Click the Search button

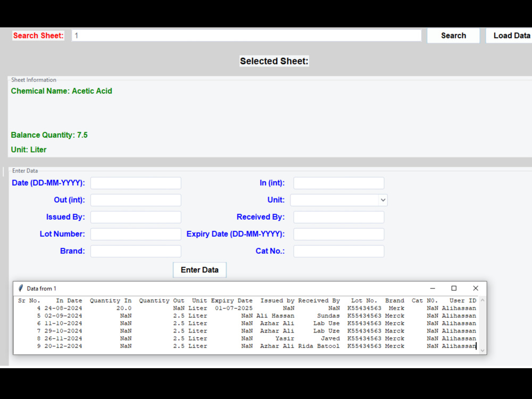[453, 36]
